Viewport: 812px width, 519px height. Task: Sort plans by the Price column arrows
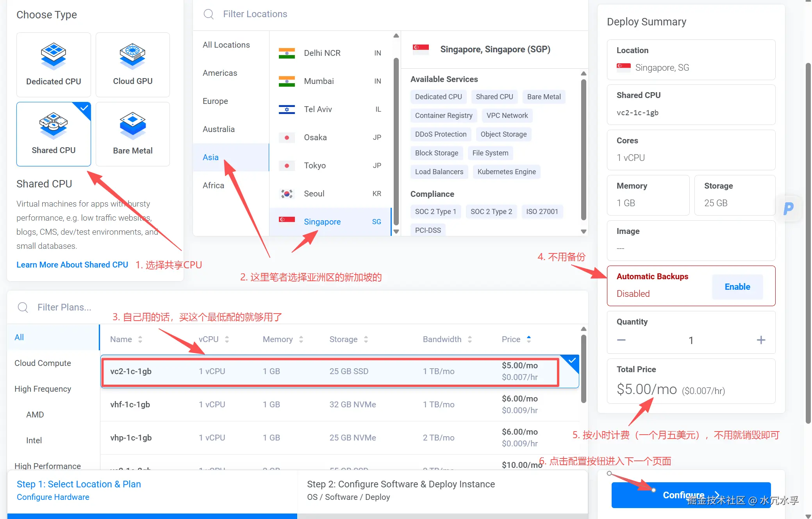click(x=528, y=339)
